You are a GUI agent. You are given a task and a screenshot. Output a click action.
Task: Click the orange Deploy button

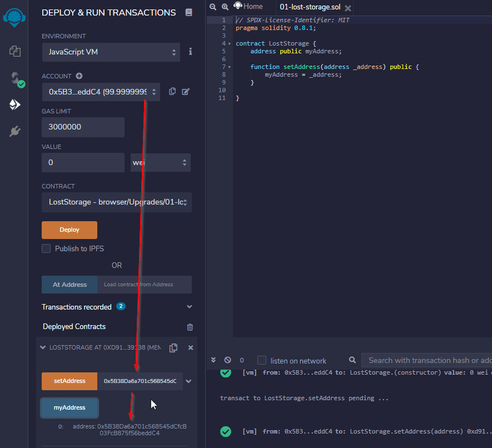point(69,230)
